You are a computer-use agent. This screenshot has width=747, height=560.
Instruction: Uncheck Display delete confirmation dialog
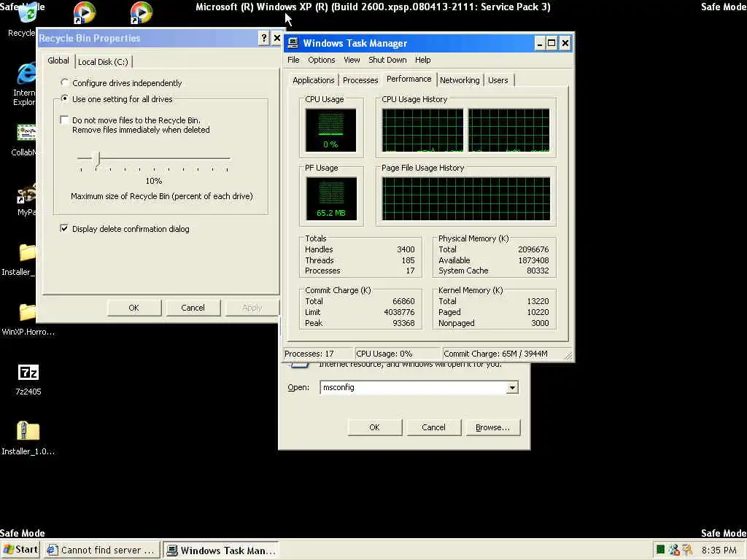64,228
